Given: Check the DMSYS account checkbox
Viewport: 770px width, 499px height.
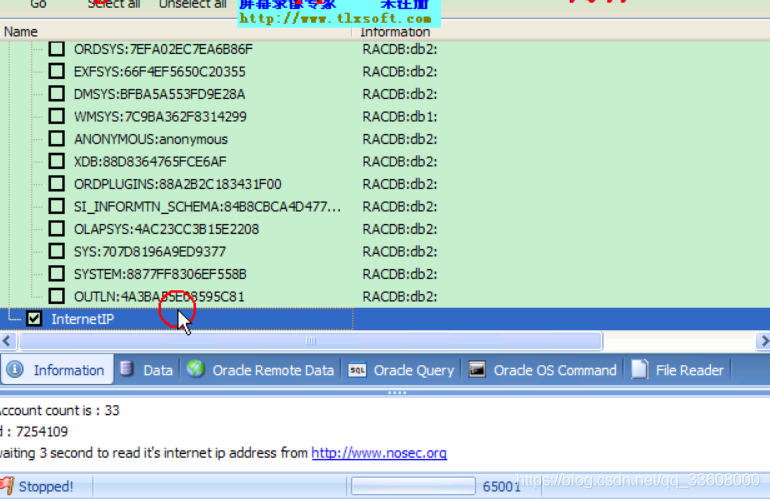Looking at the screenshot, I should [x=56, y=93].
